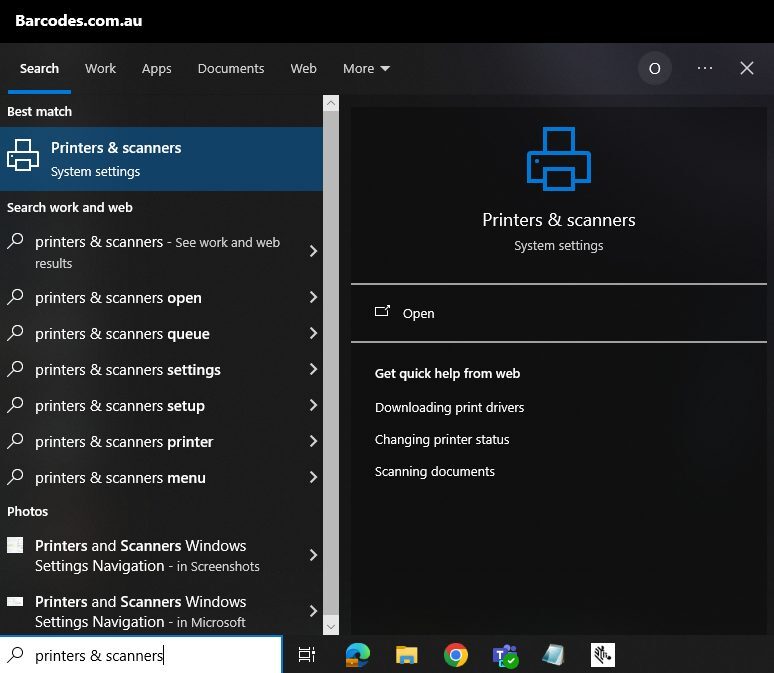Open the Zebra app in taskbar
Image resolution: width=774 pixels, height=673 pixels.
pyautogui.click(x=603, y=655)
